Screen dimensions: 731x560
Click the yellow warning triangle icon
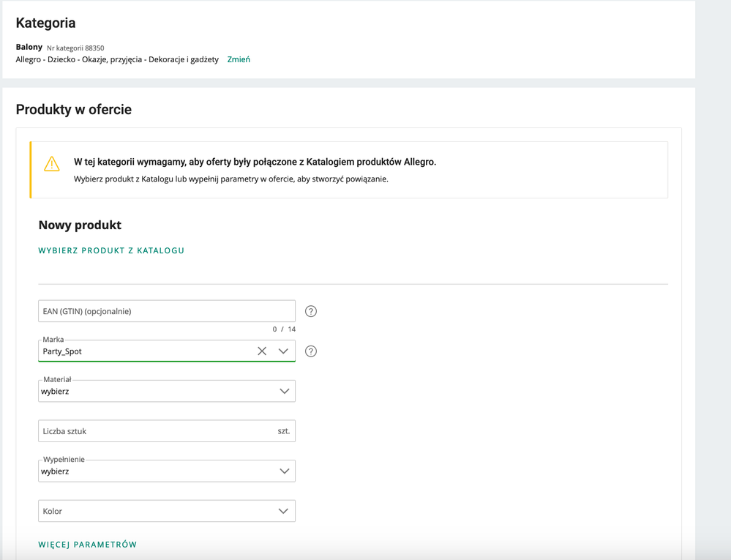click(x=52, y=164)
